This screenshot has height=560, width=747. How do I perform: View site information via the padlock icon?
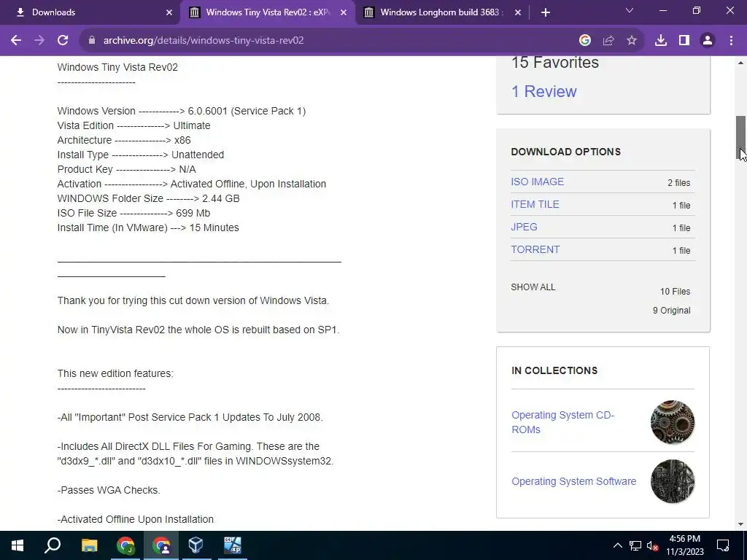[x=92, y=41]
